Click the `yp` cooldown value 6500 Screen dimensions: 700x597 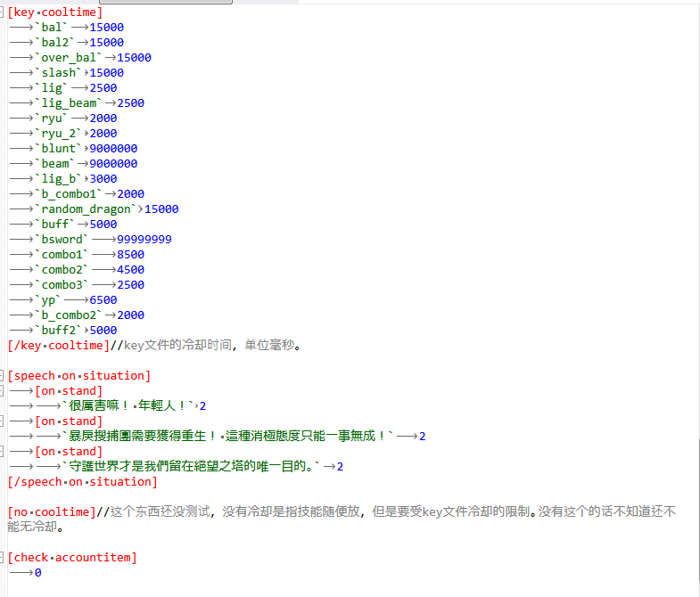103,300
